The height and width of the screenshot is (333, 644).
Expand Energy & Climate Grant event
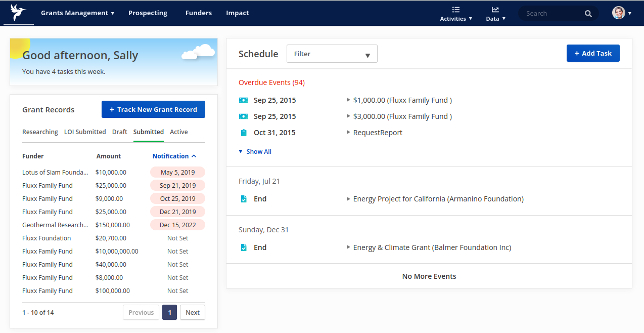pos(348,247)
